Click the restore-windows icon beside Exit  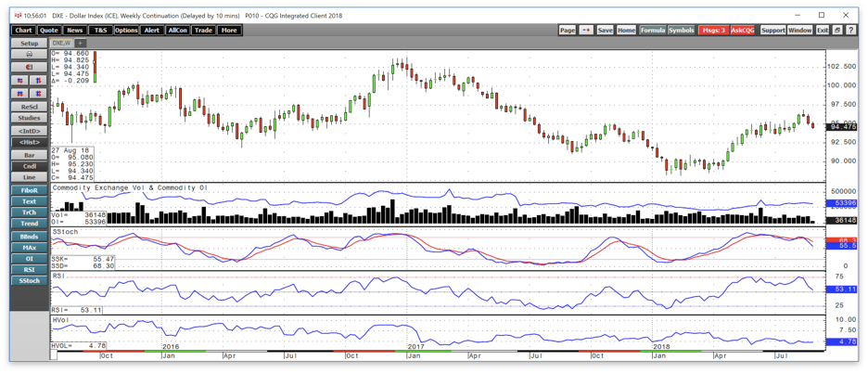point(837,31)
